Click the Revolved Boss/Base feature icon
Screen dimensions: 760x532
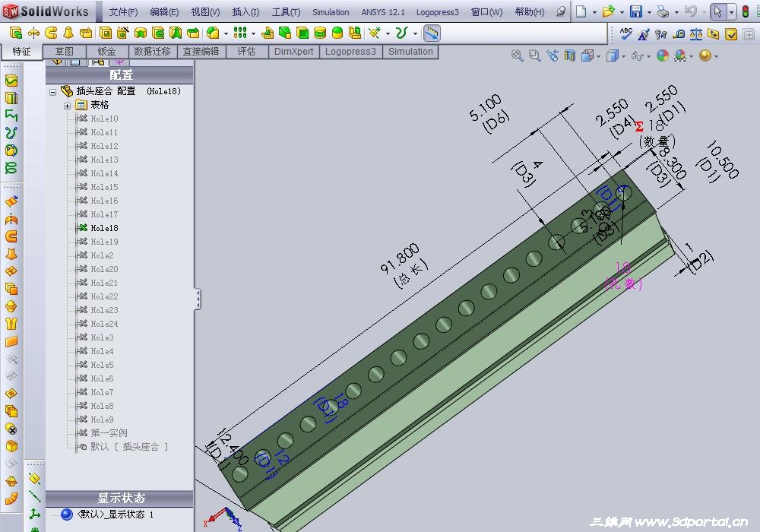[x=33, y=33]
